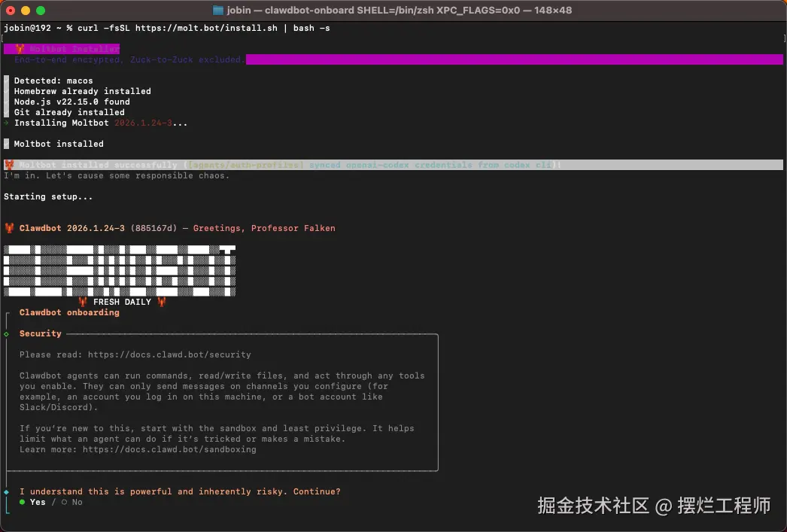787x532 pixels.
Task: Click 'I understand this is powerful' prompt text
Action: (180, 491)
